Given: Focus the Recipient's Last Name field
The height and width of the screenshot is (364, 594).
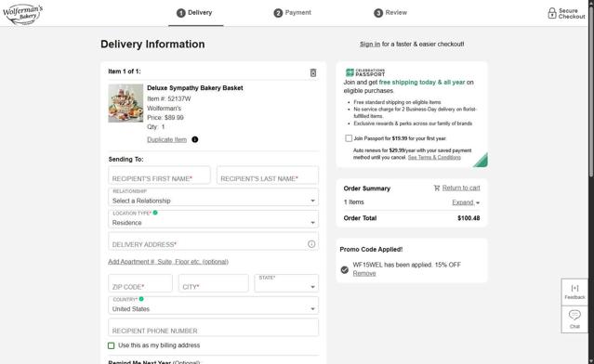Looking at the screenshot, I should point(268,175).
